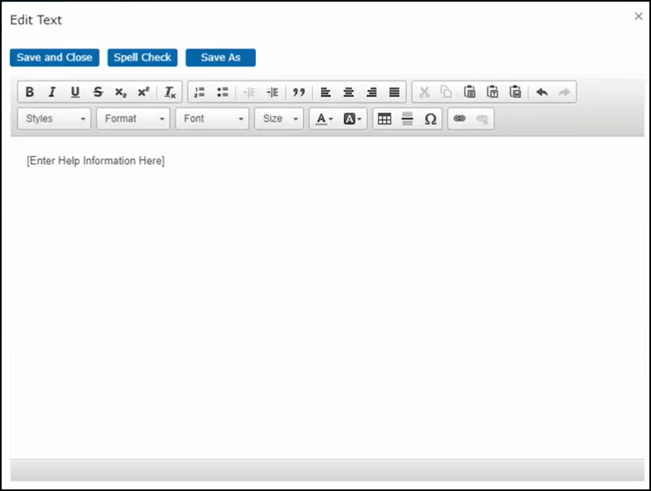Open the Format dropdown
This screenshot has width=651, height=491.
(134, 119)
